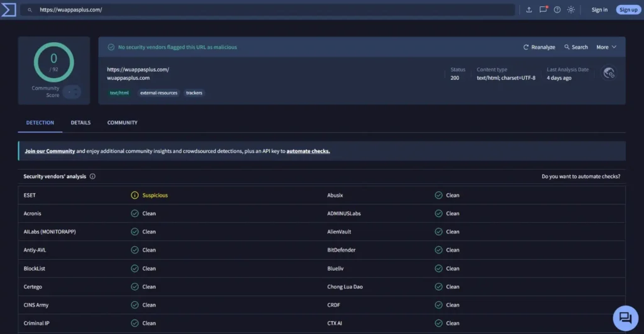Image resolution: width=644 pixels, height=334 pixels.
Task: Select the BitDefender vendor name
Action: 341,250
